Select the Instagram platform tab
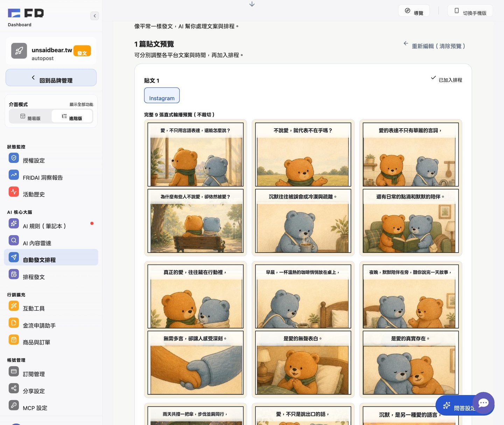The height and width of the screenshot is (425, 504). click(162, 95)
